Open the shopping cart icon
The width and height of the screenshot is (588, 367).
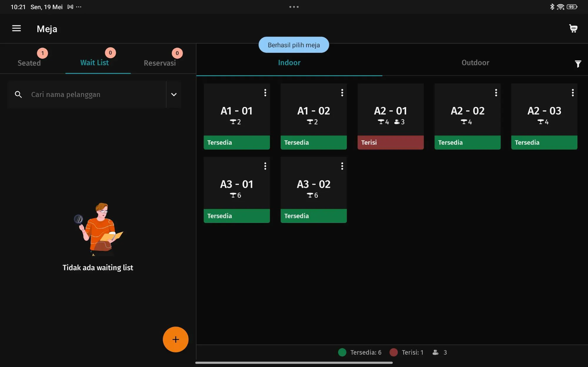(573, 29)
